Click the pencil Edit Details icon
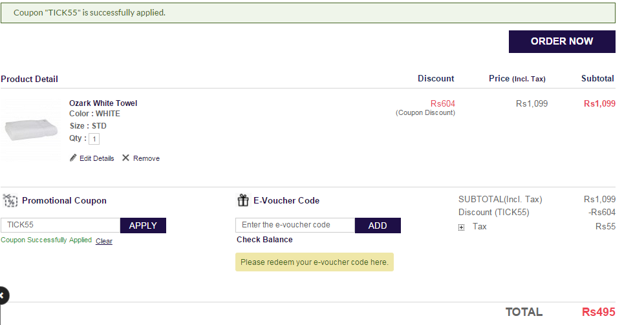 click(73, 158)
